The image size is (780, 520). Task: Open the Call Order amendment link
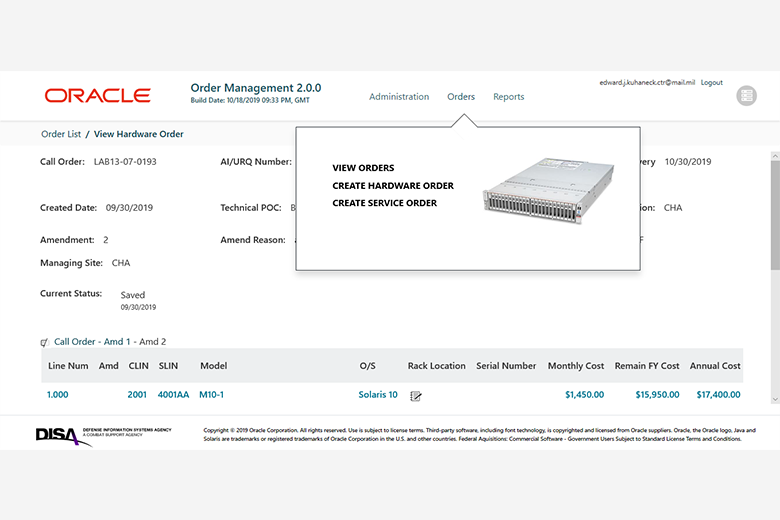click(x=75, y=341)
